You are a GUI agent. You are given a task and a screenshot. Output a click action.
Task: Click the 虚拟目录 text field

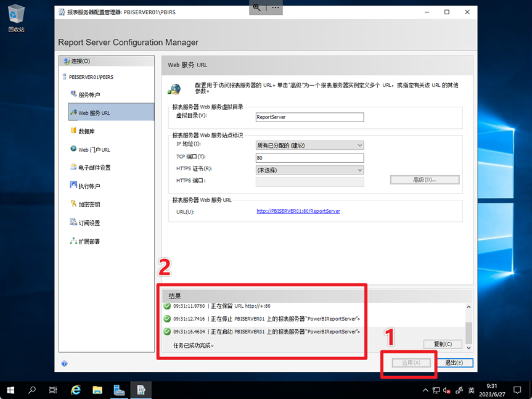coord(309,117)
